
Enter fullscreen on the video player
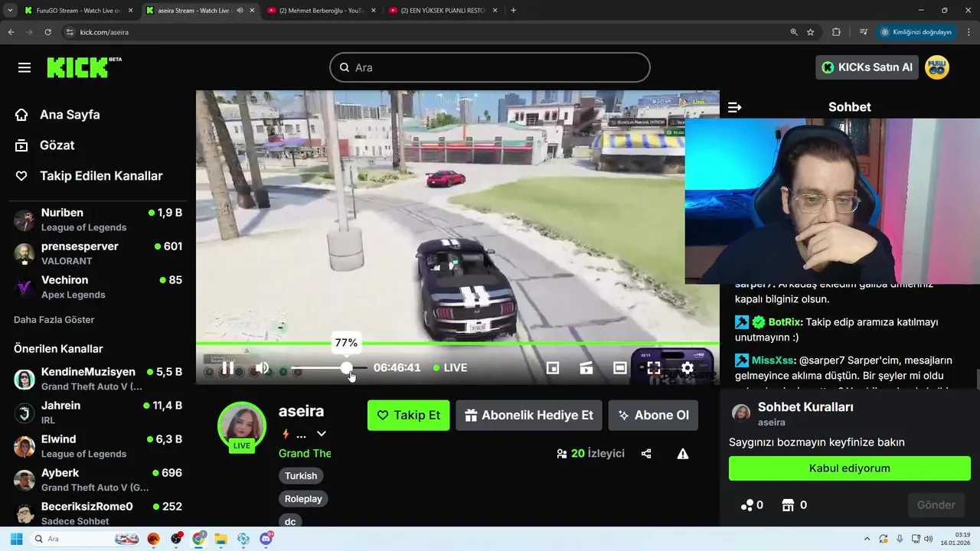pyautogui.click(x=654, y=368)
